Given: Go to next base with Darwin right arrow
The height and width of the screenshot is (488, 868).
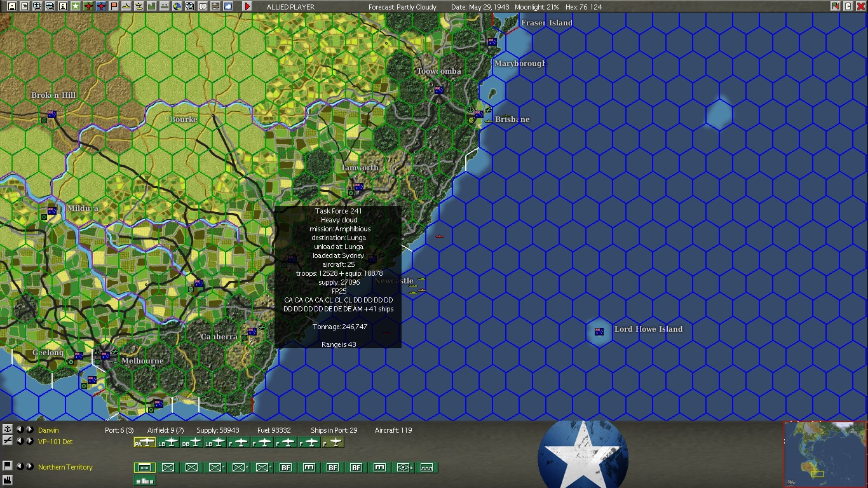Looking at the screenshot, I should [29, 430].
